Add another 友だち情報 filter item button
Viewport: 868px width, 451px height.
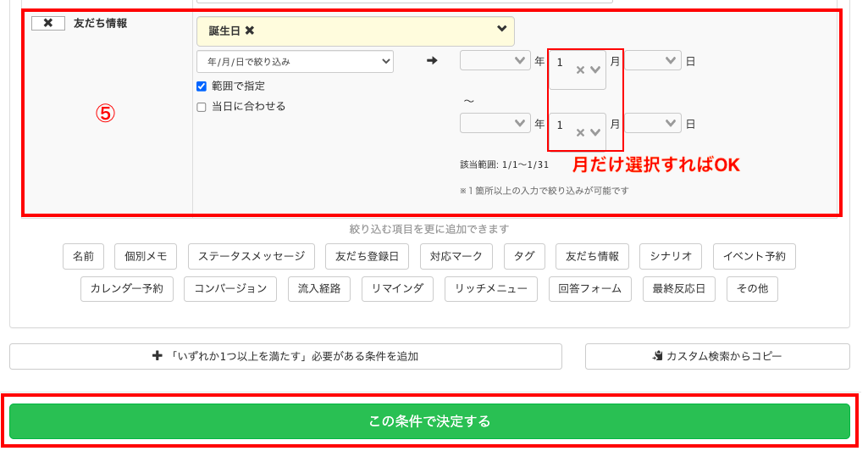(592, 257)
